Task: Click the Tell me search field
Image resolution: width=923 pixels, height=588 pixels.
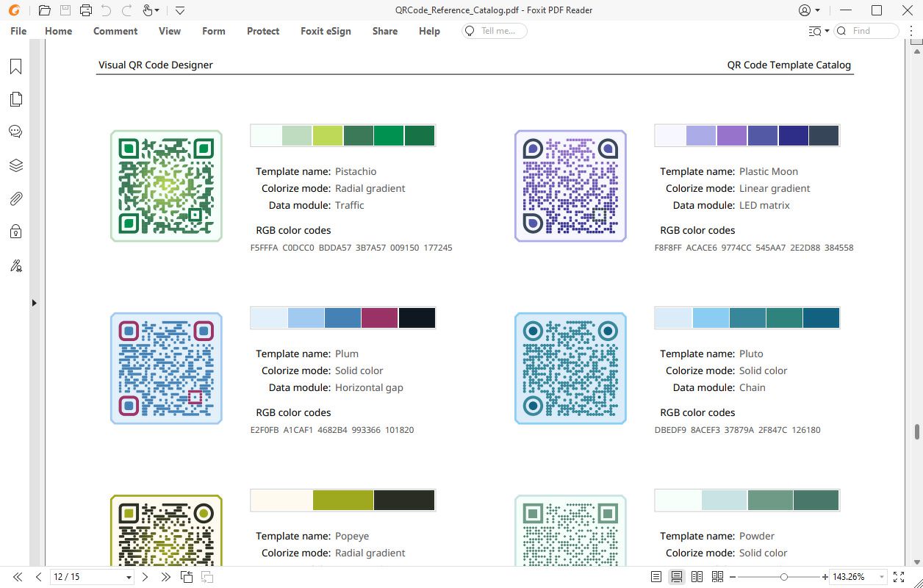Action: coord(494,31)
